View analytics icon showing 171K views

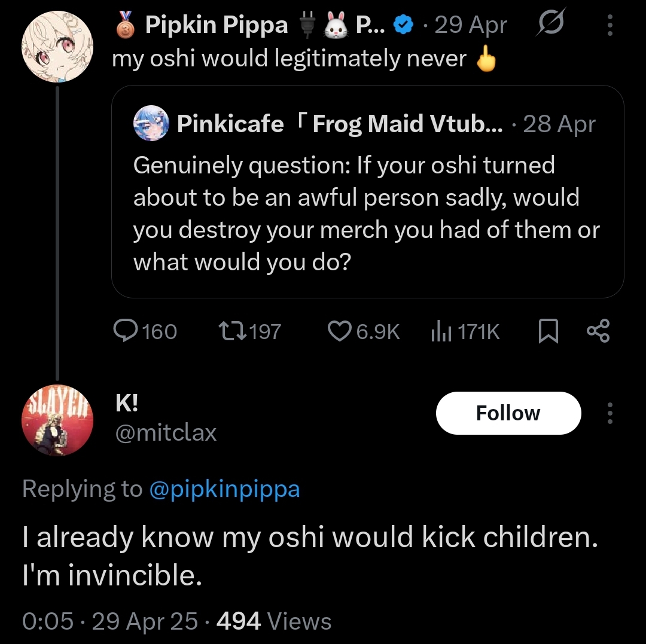pos(440,331)
